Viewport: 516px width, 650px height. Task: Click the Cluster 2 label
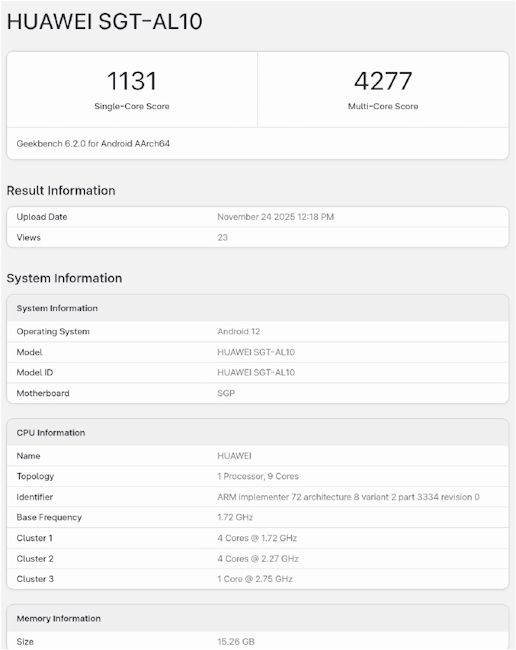coord(35,559)
